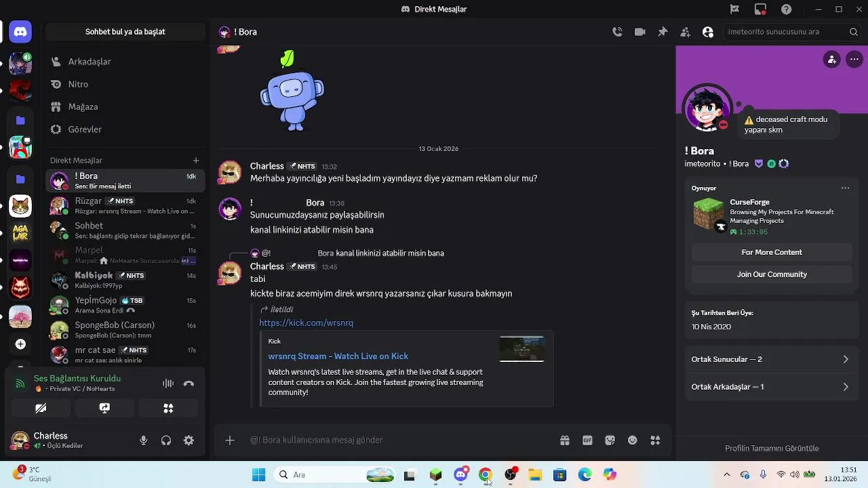The height and width of the screenshot is (488, 868).
Task: Open user settings gear
Action: coord(189,441)
